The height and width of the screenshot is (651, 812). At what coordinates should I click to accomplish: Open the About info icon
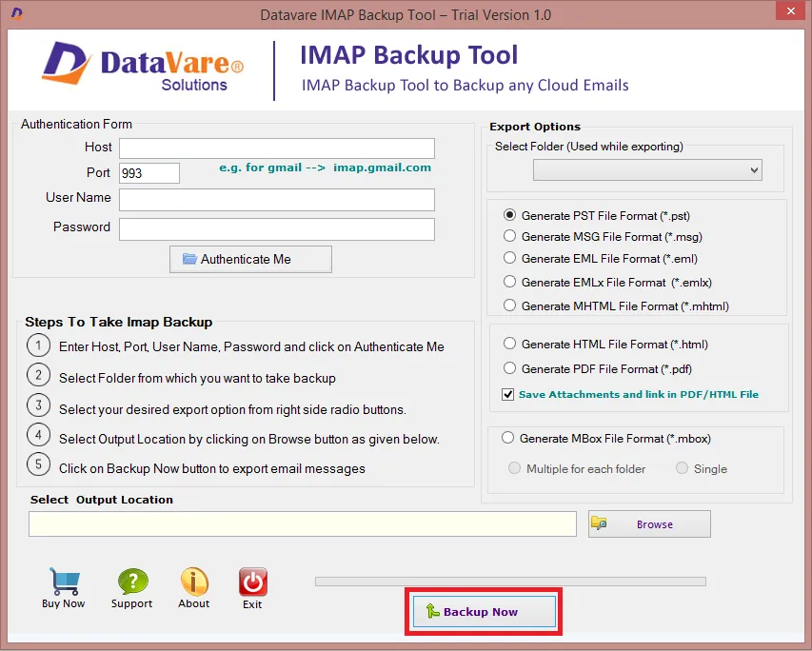click(x=194, y=582)
